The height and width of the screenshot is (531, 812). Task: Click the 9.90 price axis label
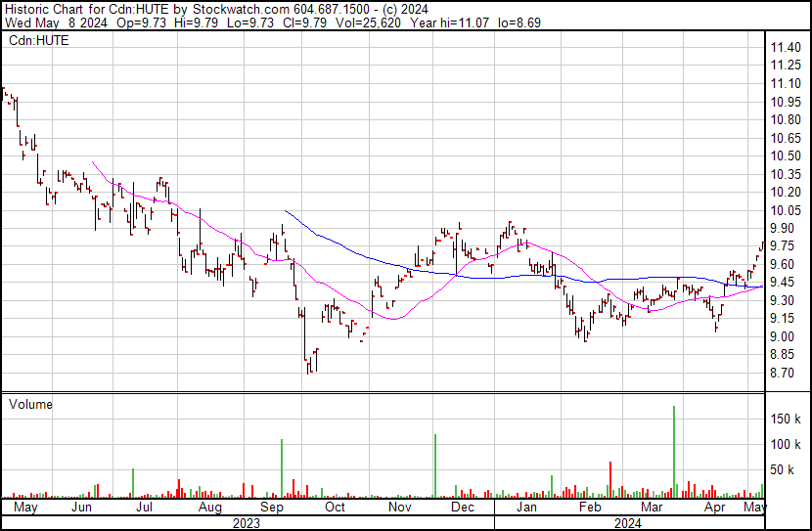click(x=782, y=228)
